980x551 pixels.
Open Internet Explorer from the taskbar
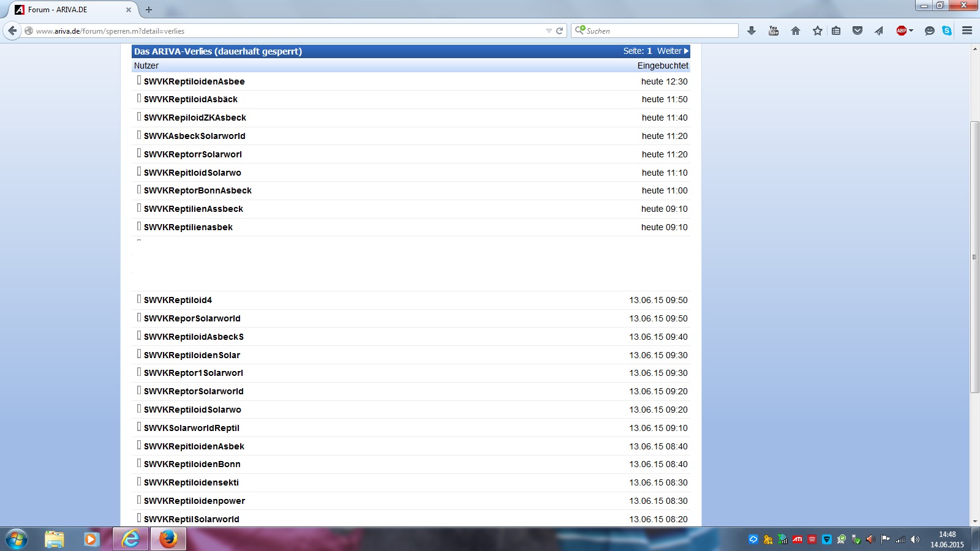(x=130, y=539)
